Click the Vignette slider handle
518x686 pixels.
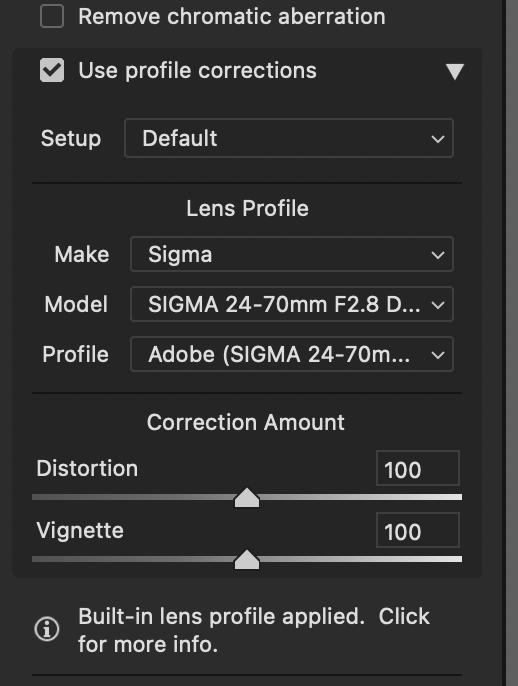click(247, 560)
